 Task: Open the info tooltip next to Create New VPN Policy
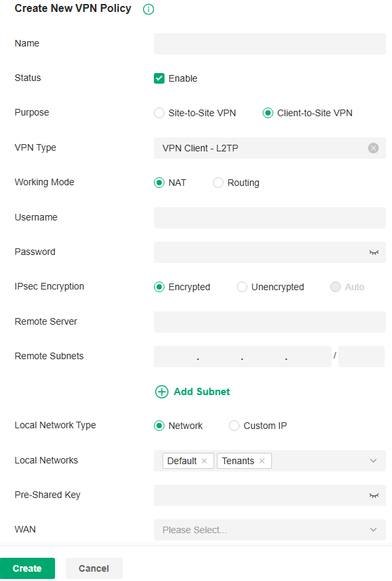pos(148,9)
